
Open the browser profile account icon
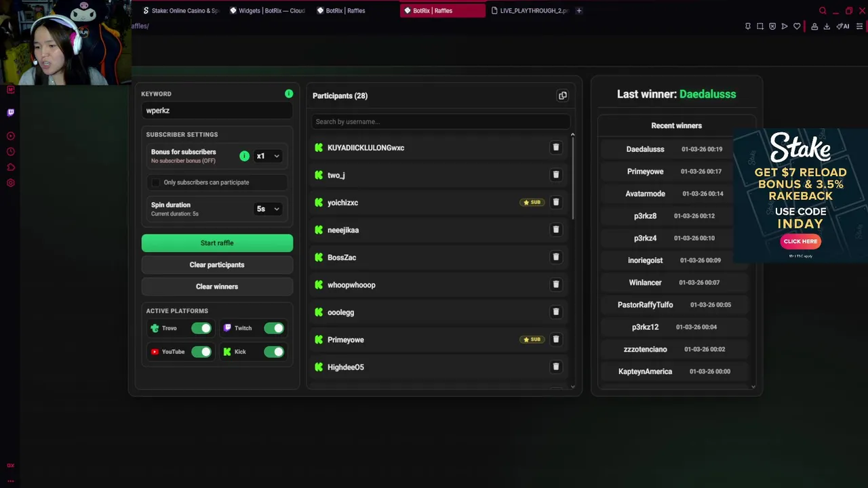(x=814, y=26)
